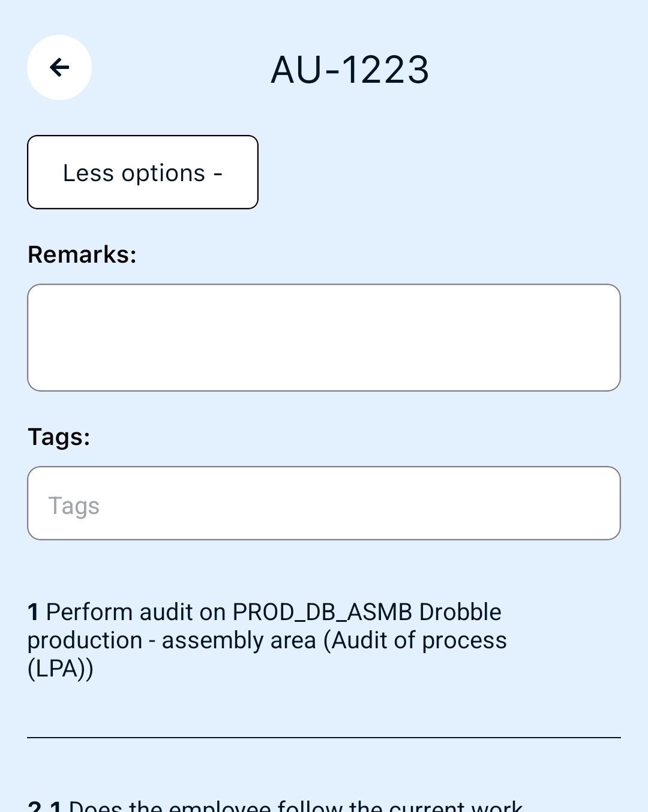The width and height of the screenshot is (648, 812).
Task: Tap the AU-1223 page title
Action: pos(350,70)
